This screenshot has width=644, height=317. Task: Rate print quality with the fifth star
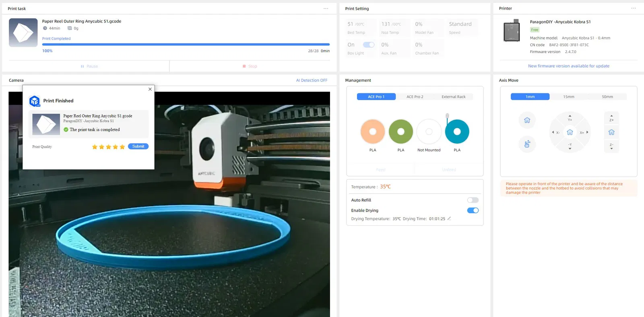click(122, 147)
